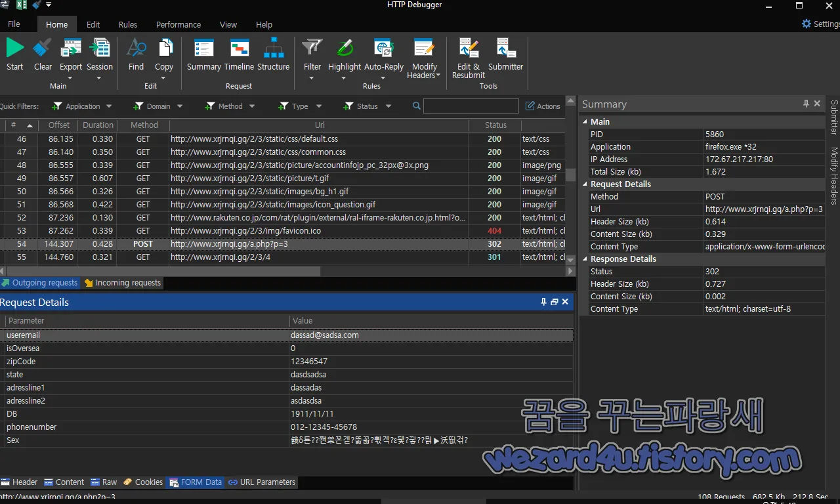Switch to the View ribbon tab

click(228, 24)
